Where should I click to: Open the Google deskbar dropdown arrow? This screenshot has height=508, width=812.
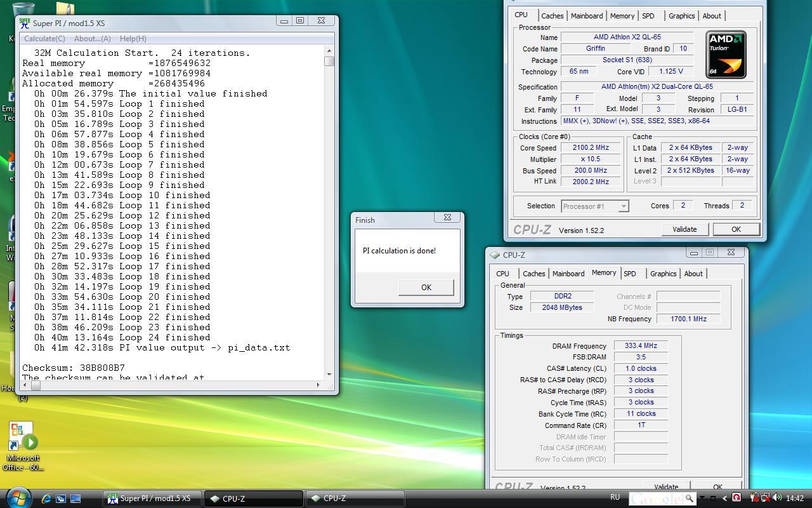point(702,497)
